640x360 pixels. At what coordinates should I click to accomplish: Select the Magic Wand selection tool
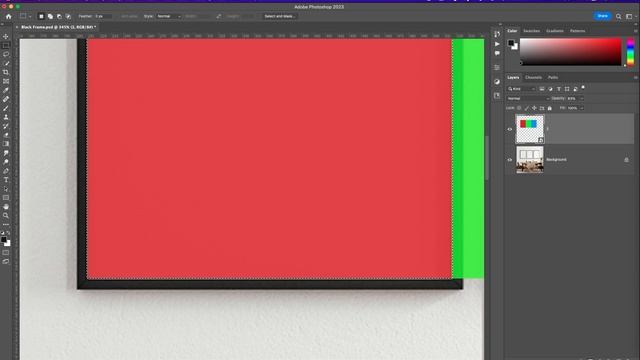coord(6,63)
